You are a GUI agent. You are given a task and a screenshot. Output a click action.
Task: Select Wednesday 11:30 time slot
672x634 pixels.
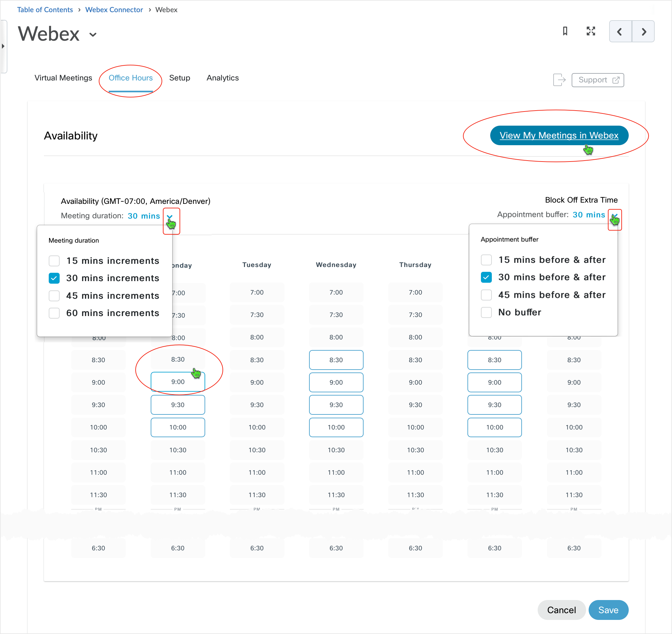pos(336,495)
